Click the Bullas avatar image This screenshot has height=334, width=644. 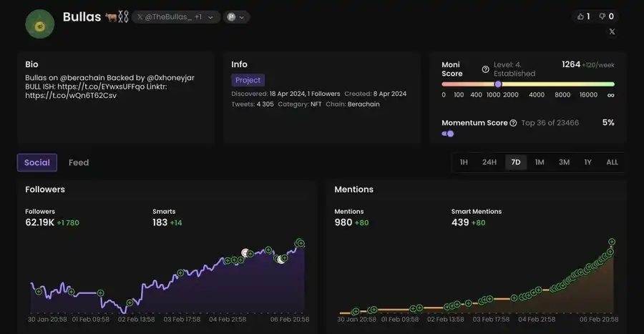(x=40, y=24)
